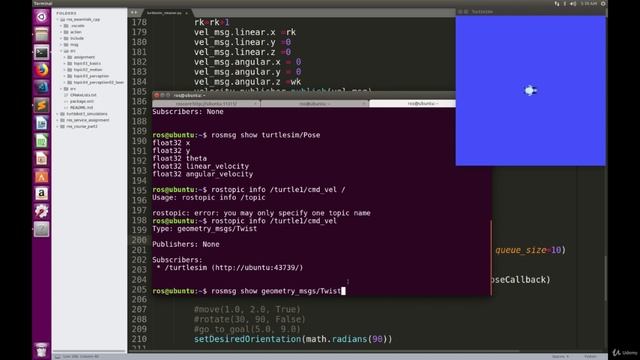Viewport: 640px width, 360px height.
Task: Open the volume indicator in the top panel
Action: (x=573, y=4)
